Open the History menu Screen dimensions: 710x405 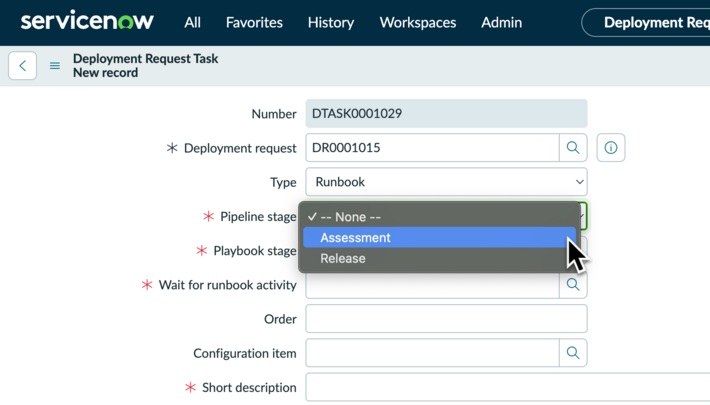tap(331, 22)
